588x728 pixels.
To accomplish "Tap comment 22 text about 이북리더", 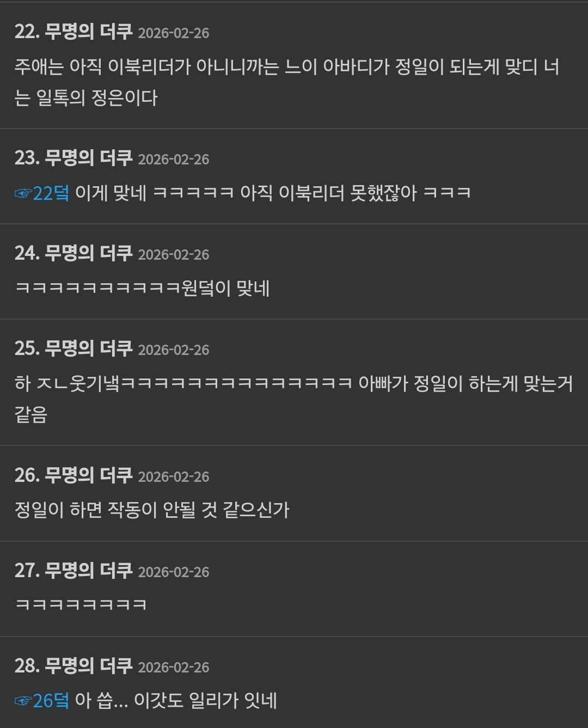I will 287,82.
